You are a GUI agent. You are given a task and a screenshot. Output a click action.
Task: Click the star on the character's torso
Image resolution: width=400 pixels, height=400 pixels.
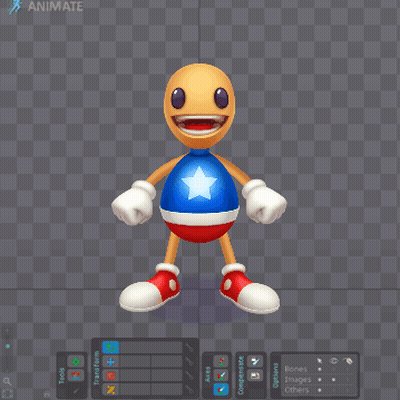coord(199,183)
